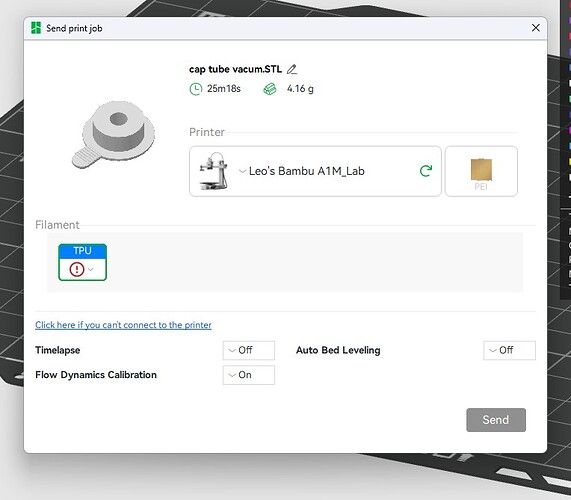The height and width of the screenshot is (500, 571).
Task: Click the Send button
Action: click(x=496, y=420)
